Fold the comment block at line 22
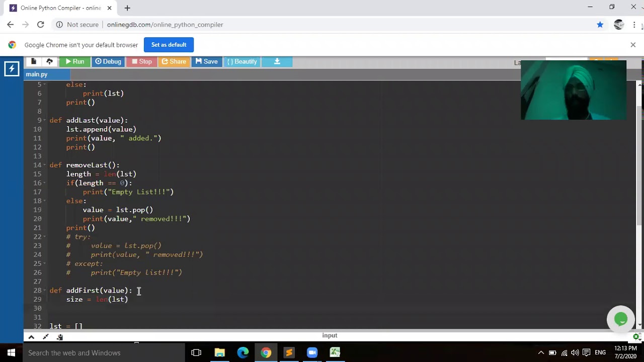This screenshot has height=362, width=644. (x=45, y=237)
